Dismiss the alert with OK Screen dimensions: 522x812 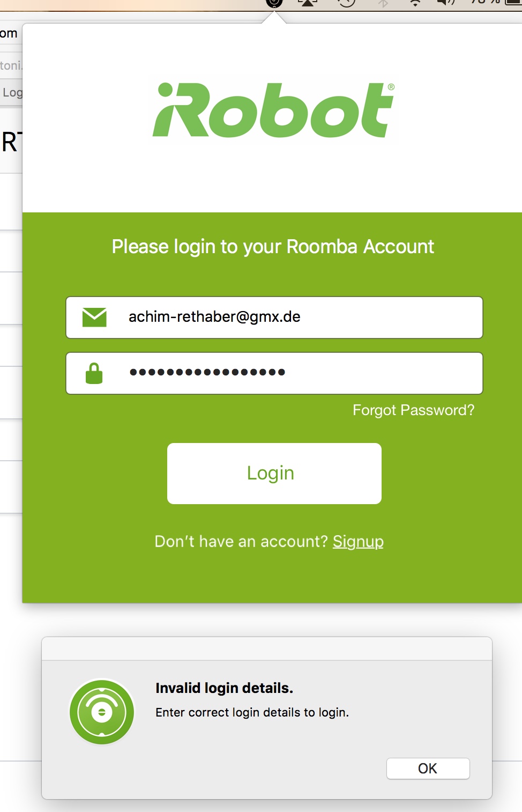(428, 769)
